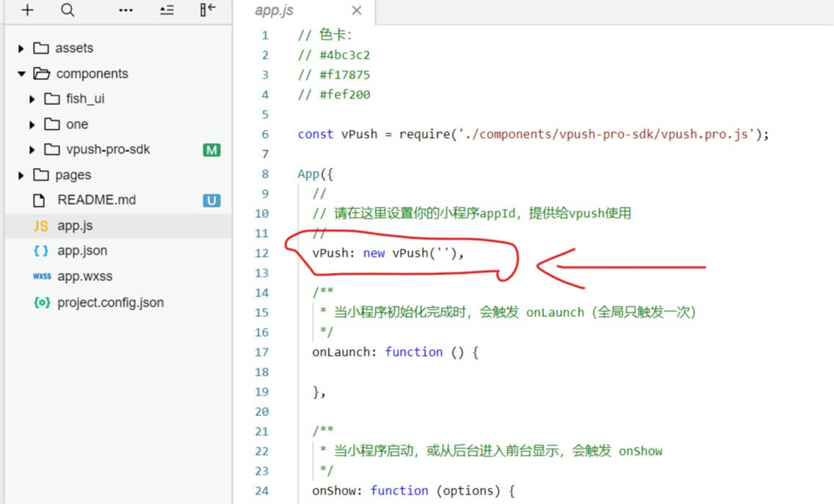
Task: Click 'const' keyword on line 6
Action: pyautogui.click(x=316, y=134)
